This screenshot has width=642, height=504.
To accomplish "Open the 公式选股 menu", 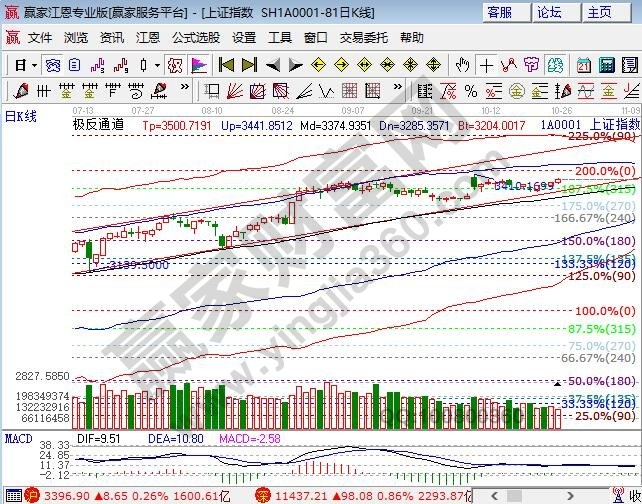I will [x=195, y=37].
